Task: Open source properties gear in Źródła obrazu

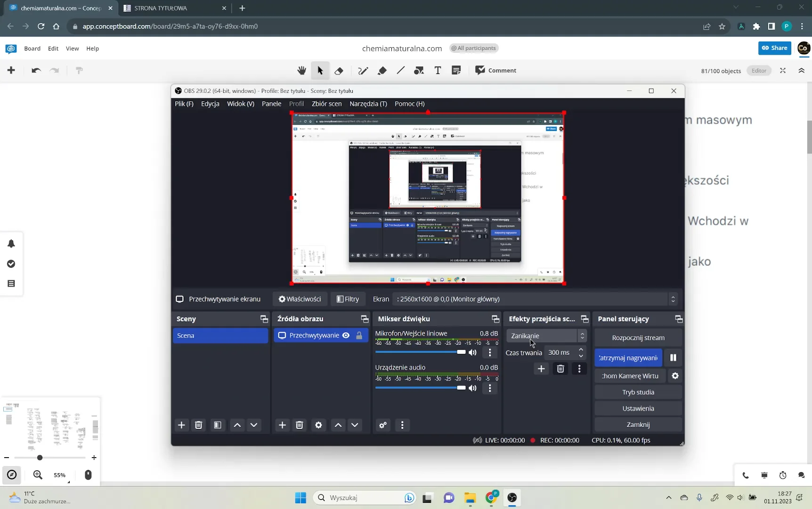Action: 318,425
